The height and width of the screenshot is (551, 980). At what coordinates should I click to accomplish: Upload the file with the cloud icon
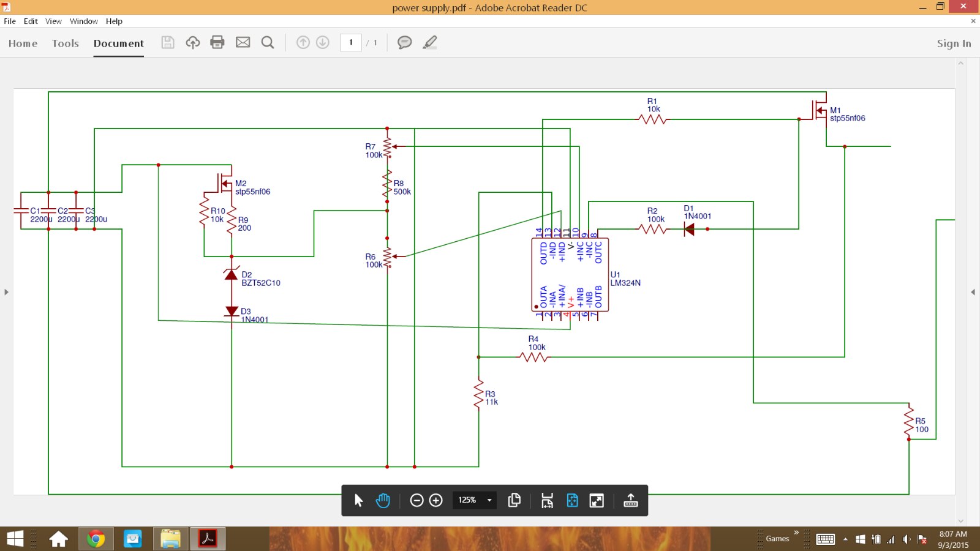[193, 42]
